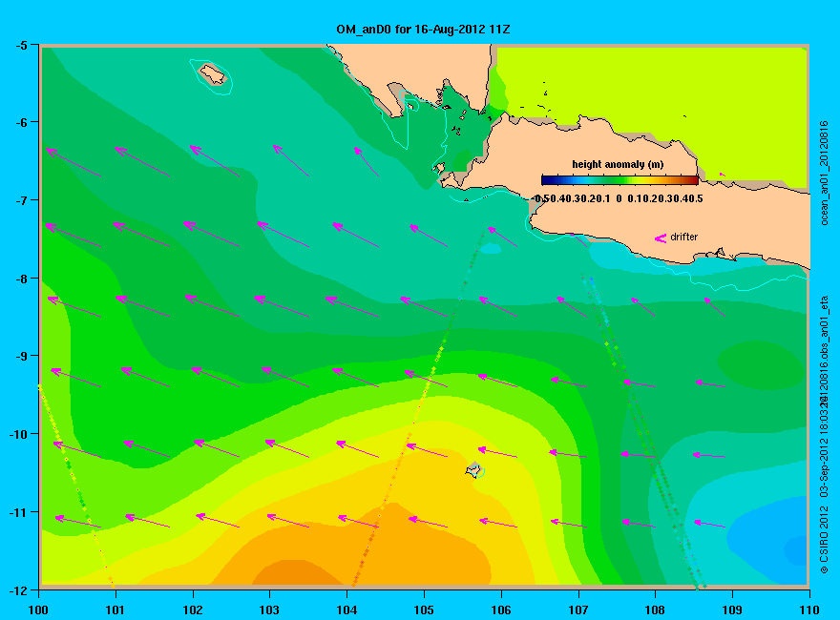Click the '0' tick label under color bar
The width and height of the screenshot is (840, 620).
(619, 199)
